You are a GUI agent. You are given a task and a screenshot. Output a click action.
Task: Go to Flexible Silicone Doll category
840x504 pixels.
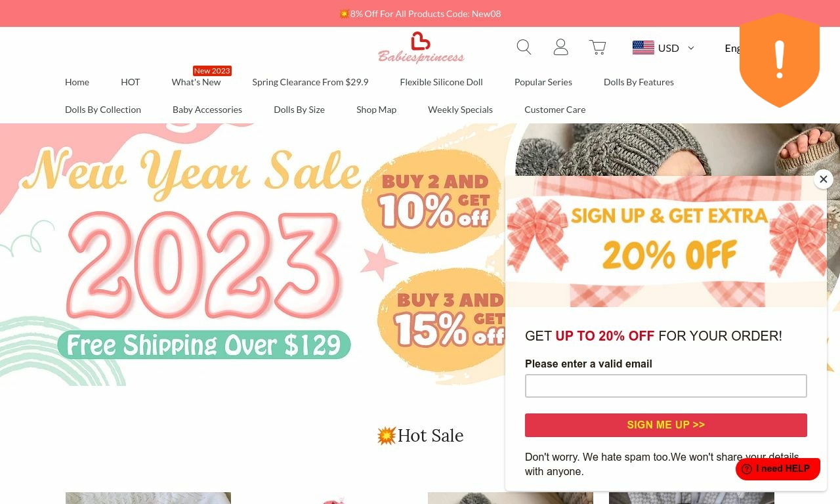[x=441, y=82]
